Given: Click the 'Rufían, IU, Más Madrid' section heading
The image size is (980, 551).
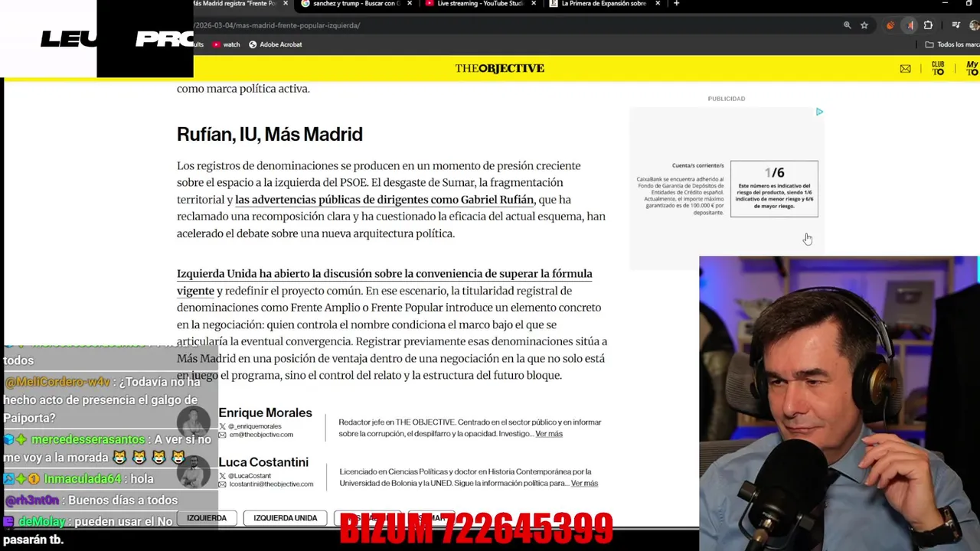Looking at the screenshot, I should tap(269, 135).
